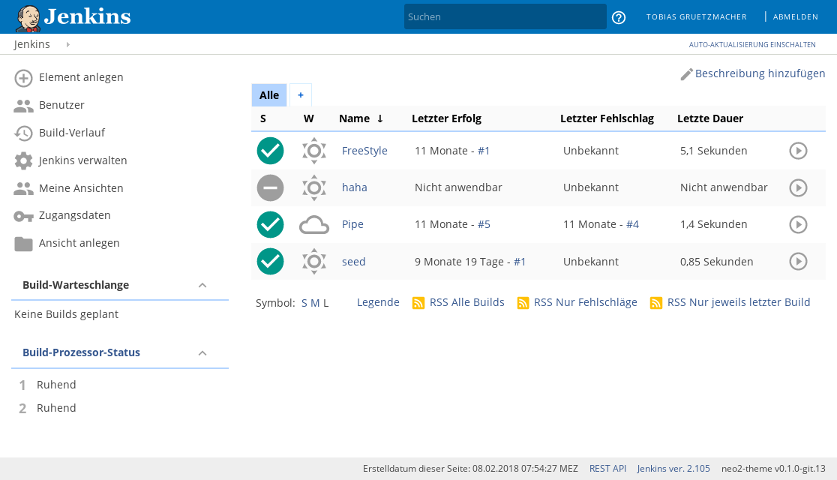Click the search help question mark icon

[618, 17]
